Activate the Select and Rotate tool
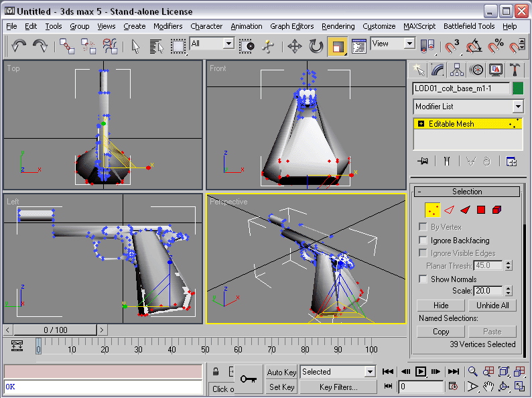 click(316, 46)
